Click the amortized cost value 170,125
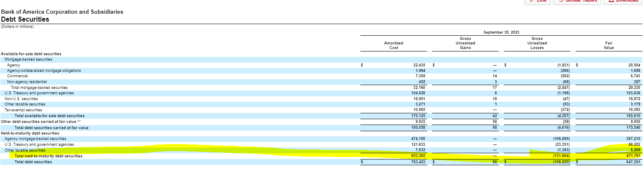 point(418,116)
